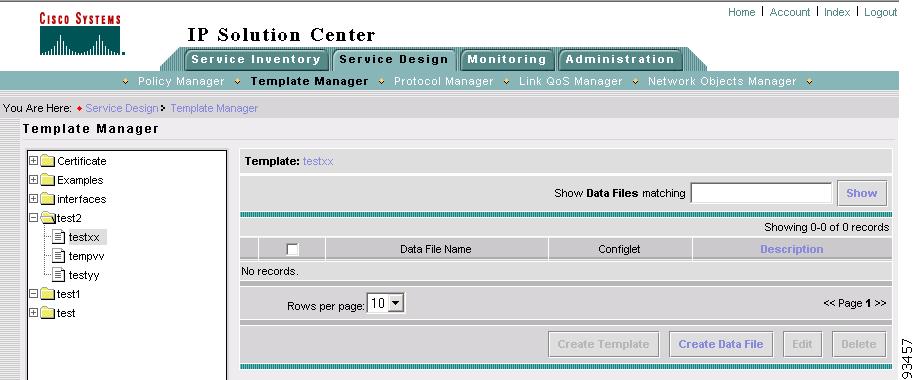Toggle the select-all checkbox in table header
The height and width of the screenshot is (380, 915).
point(292,250)
